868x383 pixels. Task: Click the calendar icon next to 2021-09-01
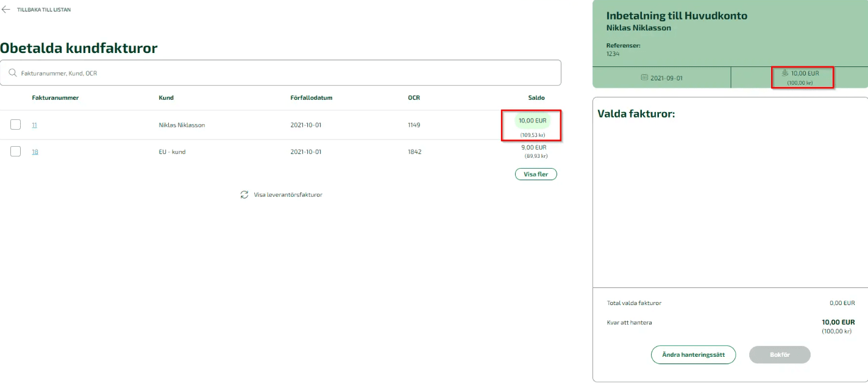(645, 78)
